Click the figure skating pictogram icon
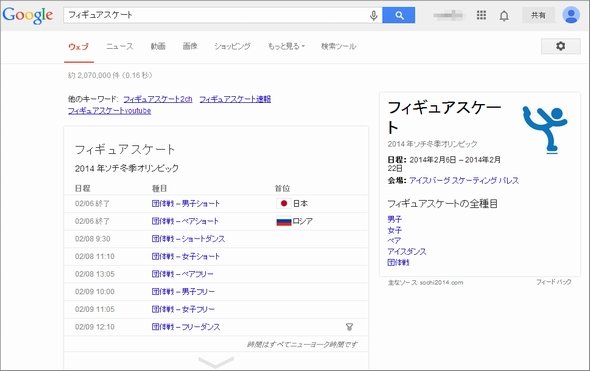Image resolution: width=590 pixels, height=371 pixels. point(545,130)
